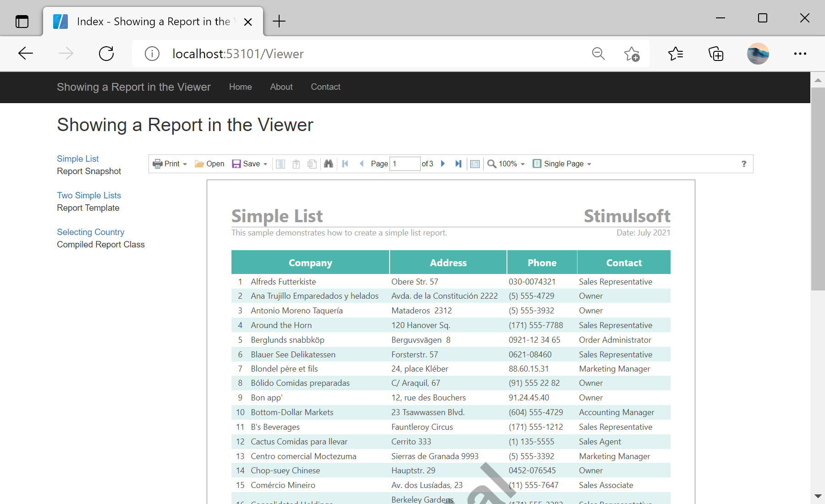Click the browser back arrow
The width and height of the screenshot is (825, 504).
(26, 54)
